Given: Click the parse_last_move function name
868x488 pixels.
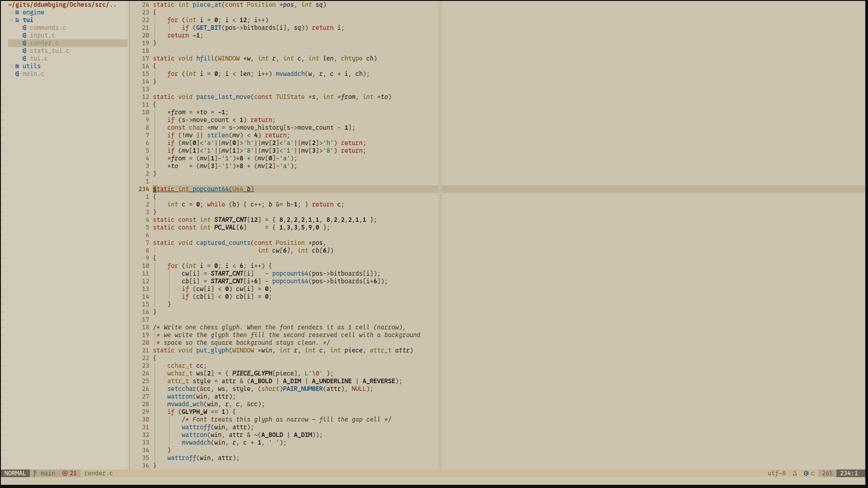Looking at the screenshot, I should coord(223,97).
